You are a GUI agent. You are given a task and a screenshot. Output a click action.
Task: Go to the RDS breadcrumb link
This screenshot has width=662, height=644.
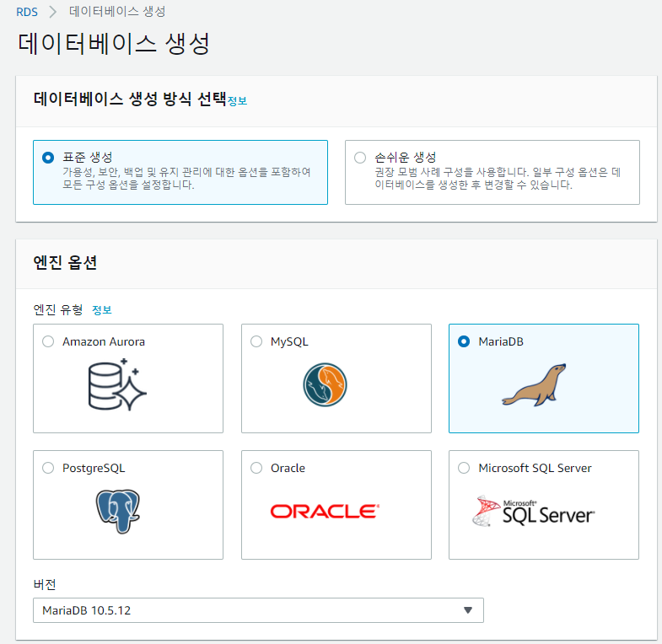(x=27, y=12)
